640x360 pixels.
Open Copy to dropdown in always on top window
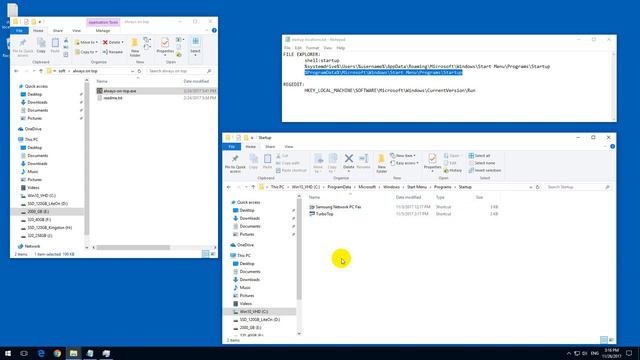pos(86,52)
